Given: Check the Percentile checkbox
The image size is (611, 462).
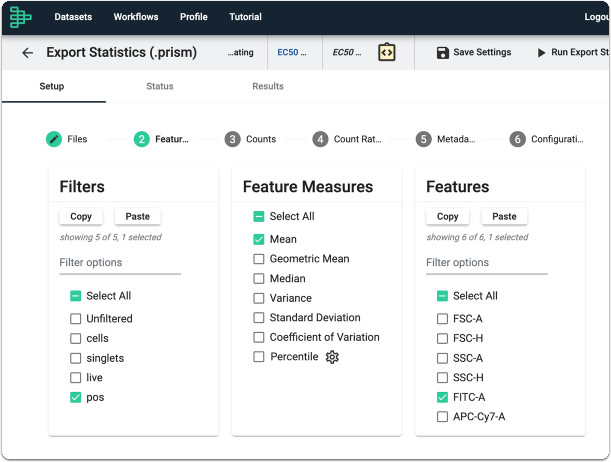Looking at the screenshot, I should coord(259,356).
